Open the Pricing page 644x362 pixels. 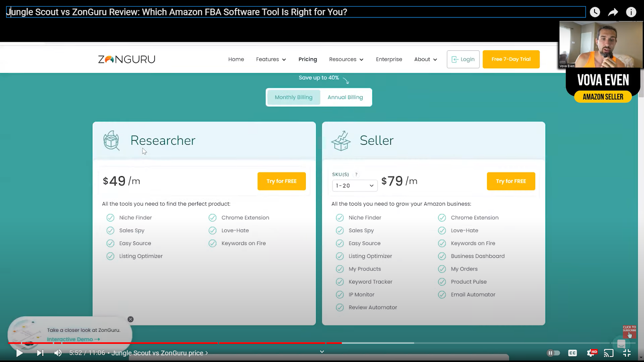tap(308, 60)
